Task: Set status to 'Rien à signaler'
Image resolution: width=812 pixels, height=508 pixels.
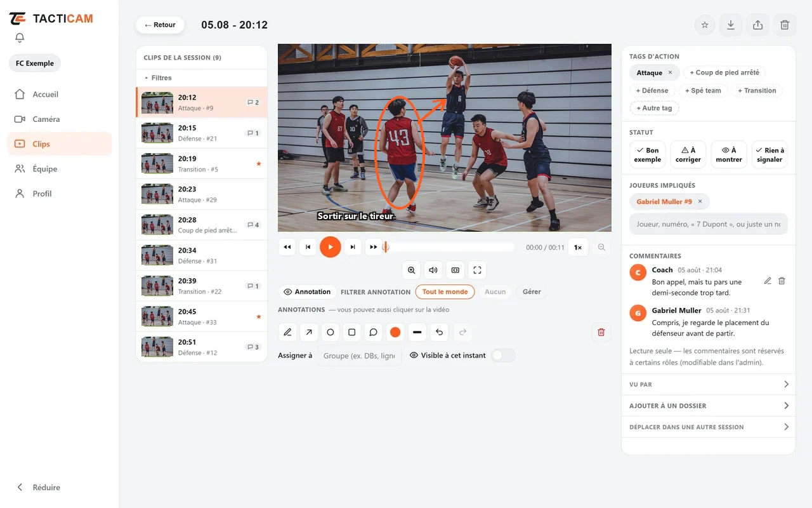Action: point(769,155)
